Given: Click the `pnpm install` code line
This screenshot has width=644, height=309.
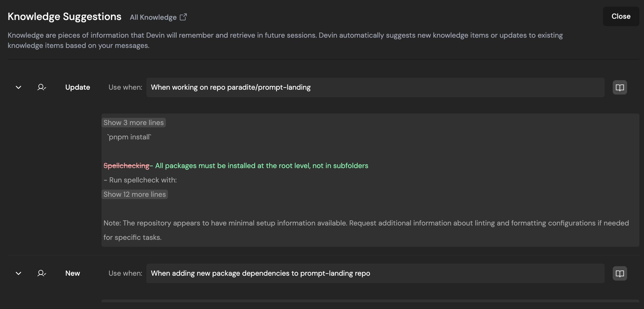Looking at the screenshot, I should pyautogui.click(x=129, y=137).
